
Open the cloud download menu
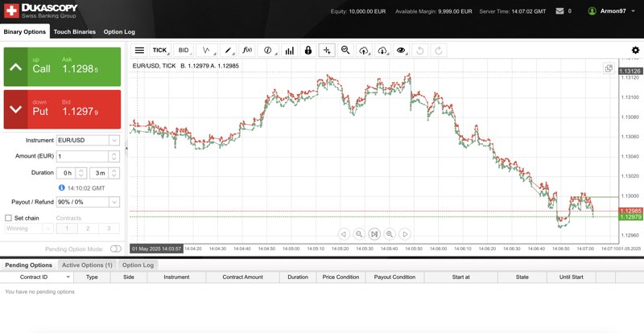click(x=383, y=51)
